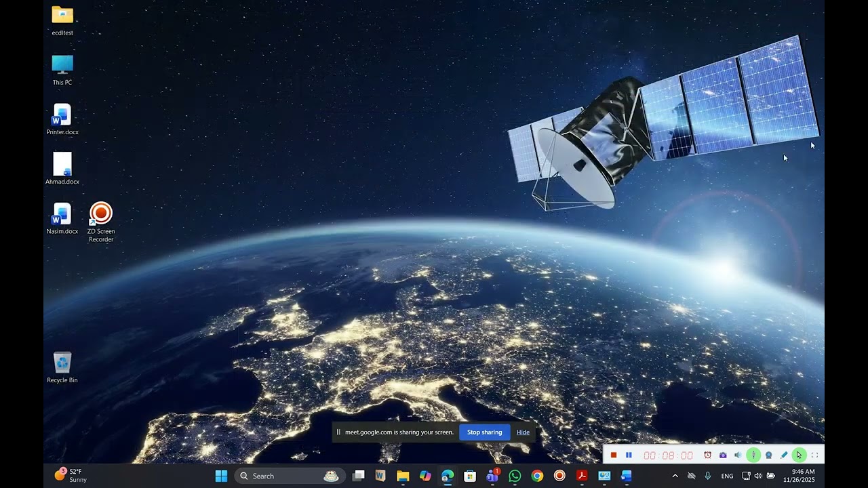Toggle webcam overlay in the recorder toolbar
This screenshot has height=488, width=868.
tap(768, 455)
